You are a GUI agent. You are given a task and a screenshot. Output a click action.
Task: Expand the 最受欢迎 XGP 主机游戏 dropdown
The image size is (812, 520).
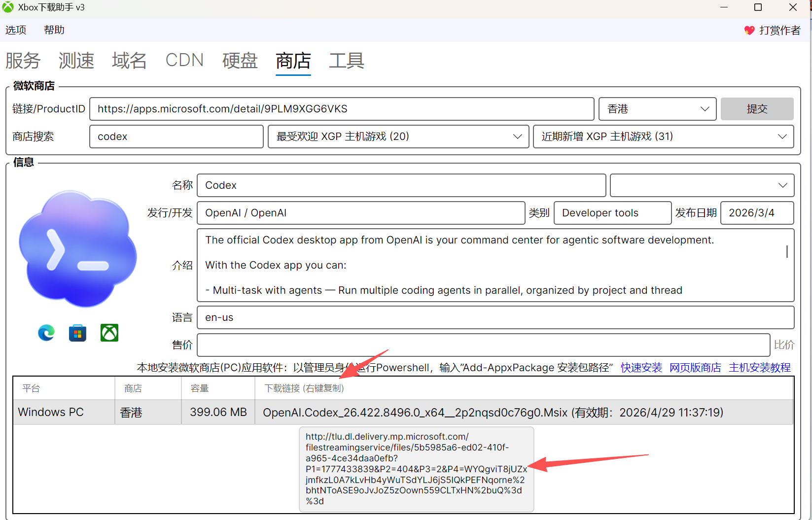398,137
